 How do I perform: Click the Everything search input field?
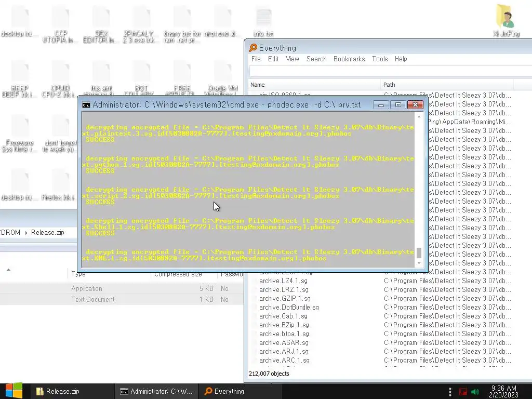(390, 71)
